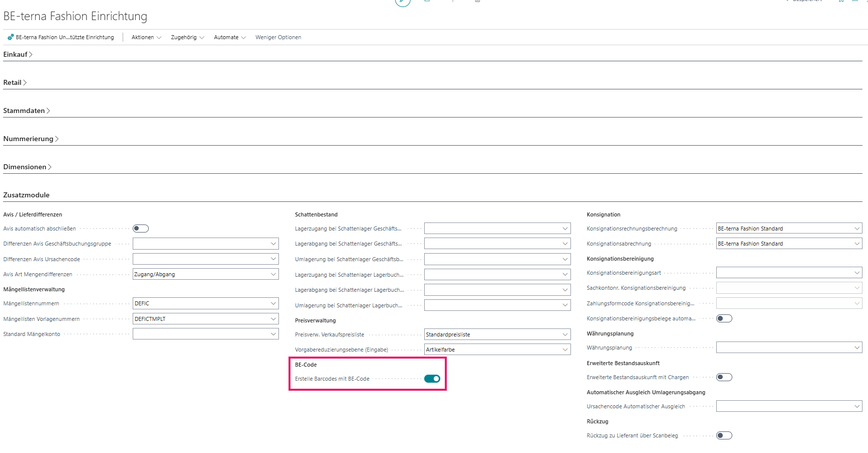
Task: Disable Erstelle Barcodes mit BE-Code toggle
Action: click(x=432, y=379)
